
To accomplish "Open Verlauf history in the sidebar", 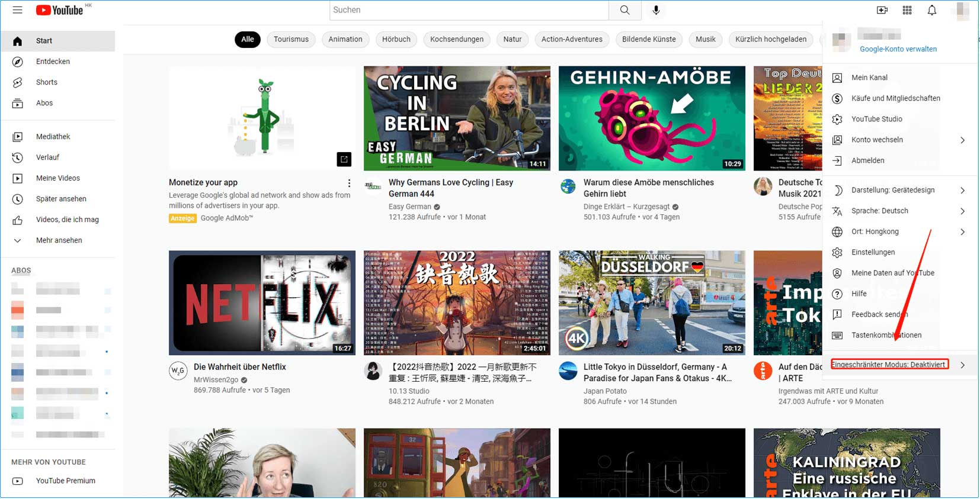I will click(x=58, y=157).
